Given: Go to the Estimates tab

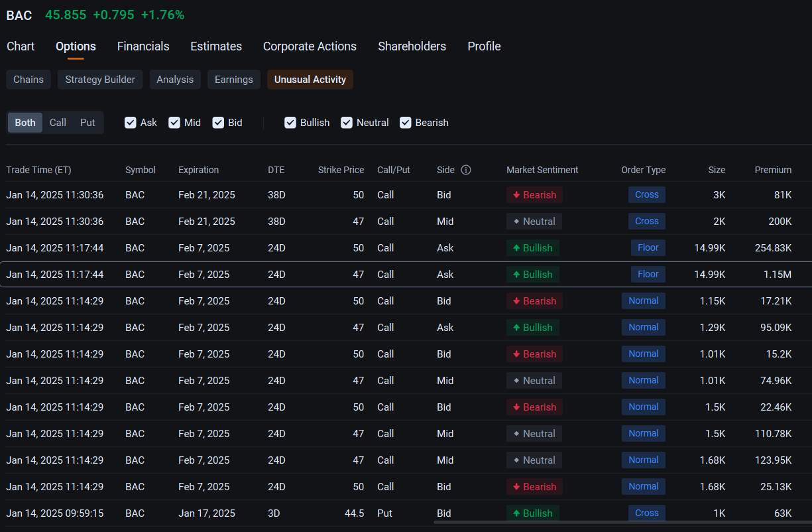Looking at the screenshot, I should [x=216, y=46].
